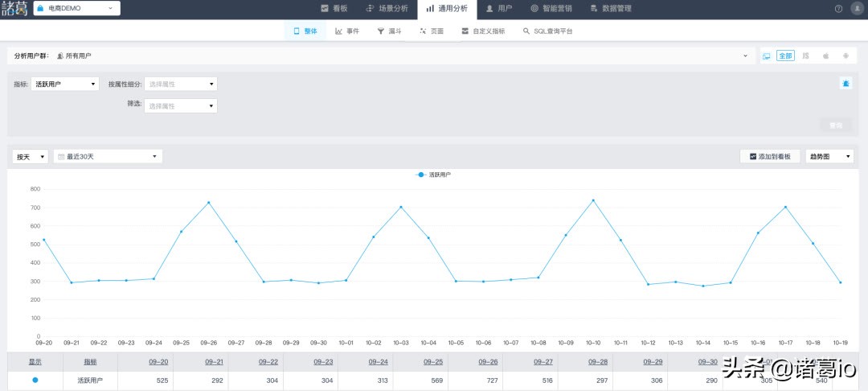This screenshot has height=391, width=868.
Task: Switch to the 页面 sub-tab
Action: (432, 31)
